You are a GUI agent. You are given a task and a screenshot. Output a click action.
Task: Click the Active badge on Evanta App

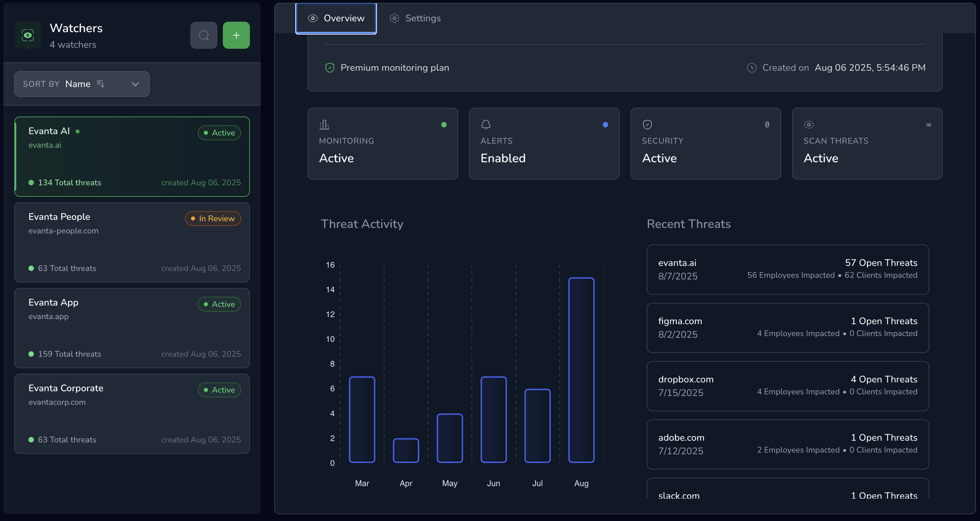click(x=219, y=304)
